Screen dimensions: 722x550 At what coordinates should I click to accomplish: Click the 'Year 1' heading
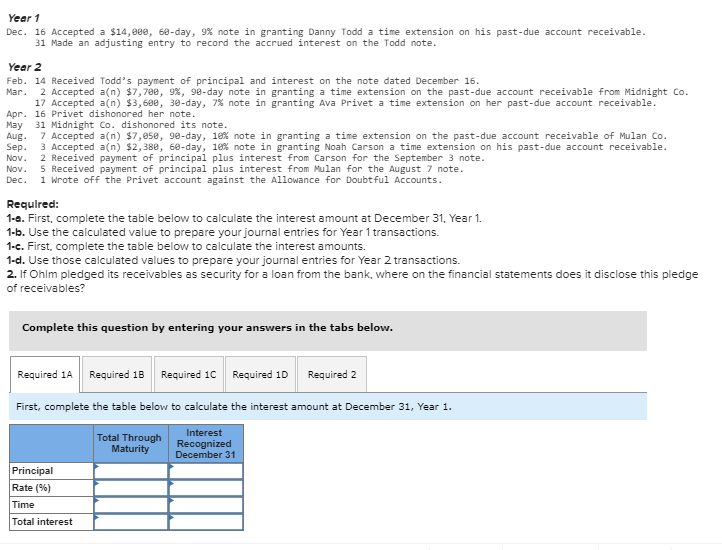[23, 18]
